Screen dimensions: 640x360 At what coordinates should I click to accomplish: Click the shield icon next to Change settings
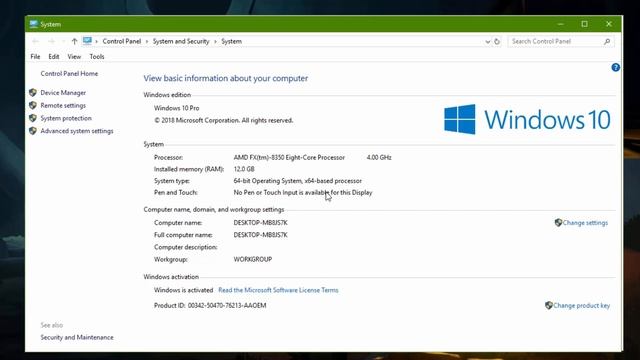coord(558,222)
